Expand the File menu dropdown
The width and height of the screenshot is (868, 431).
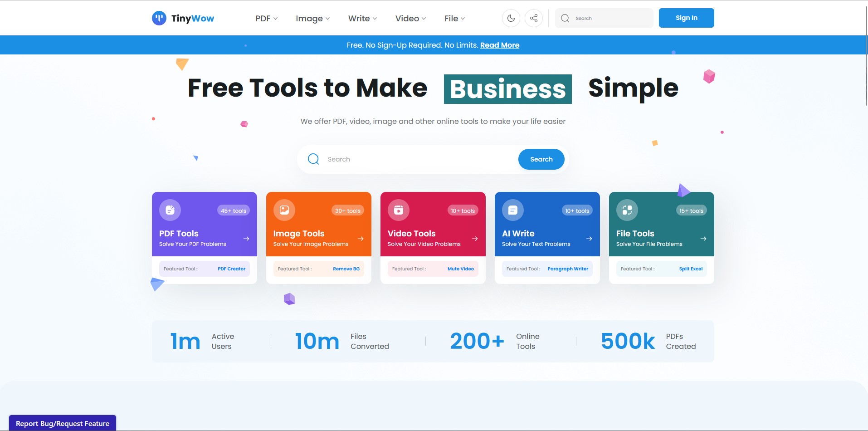[455, 19]
